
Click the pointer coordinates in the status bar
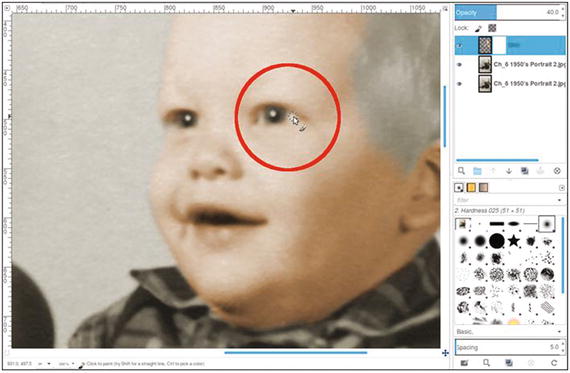pos(19,364)
